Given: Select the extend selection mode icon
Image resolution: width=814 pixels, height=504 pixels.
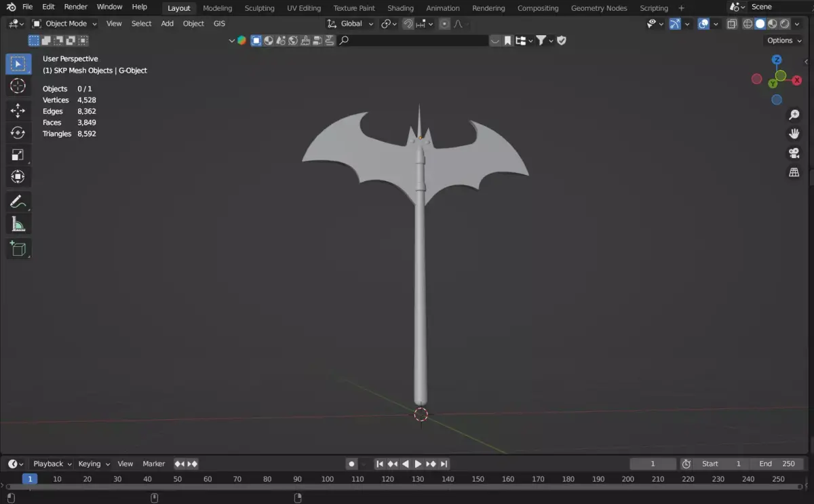Looking at the screenshot, I should click(46, 41).
